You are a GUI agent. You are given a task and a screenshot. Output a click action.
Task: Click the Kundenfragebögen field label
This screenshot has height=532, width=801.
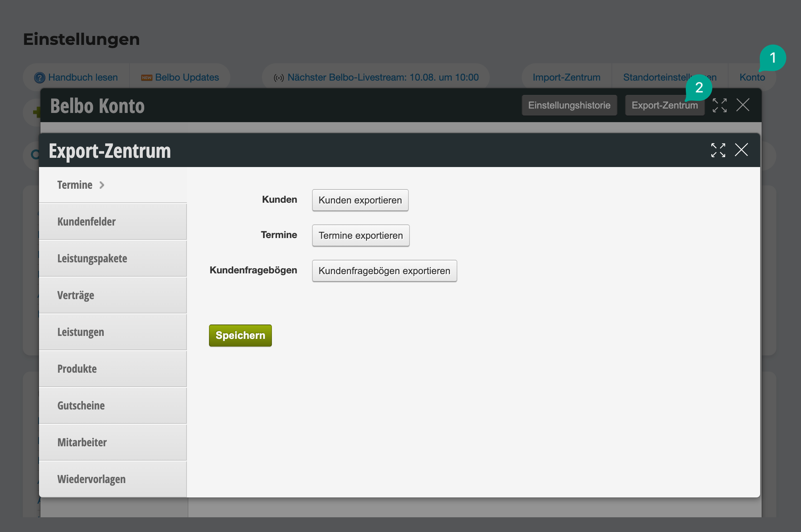click(253, 270)
